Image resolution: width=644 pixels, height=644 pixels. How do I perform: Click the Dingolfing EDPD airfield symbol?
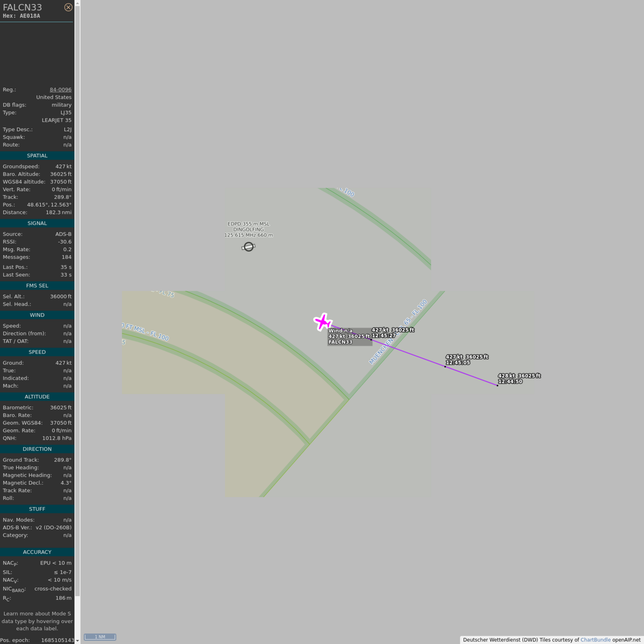(x=249, y=247)
